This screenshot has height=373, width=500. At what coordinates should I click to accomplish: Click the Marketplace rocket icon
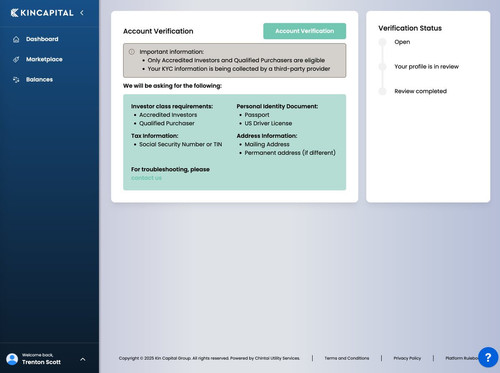coord(16,59)
